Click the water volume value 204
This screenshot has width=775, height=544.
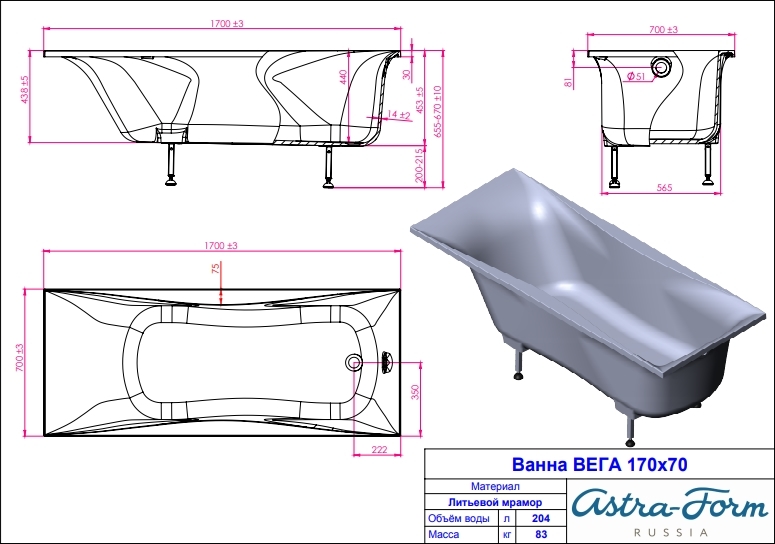coord(541,519)
